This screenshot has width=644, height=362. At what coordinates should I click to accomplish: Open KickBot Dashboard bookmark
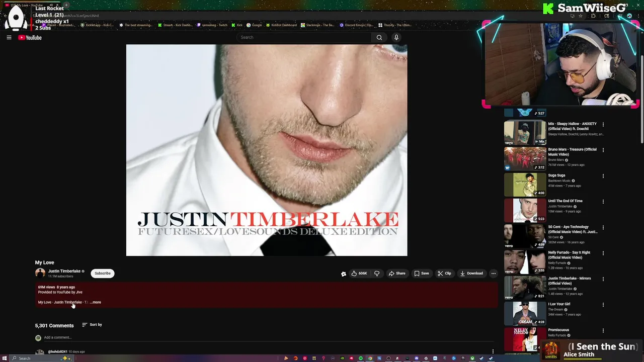pyautogui.click(x=281, y=25)
